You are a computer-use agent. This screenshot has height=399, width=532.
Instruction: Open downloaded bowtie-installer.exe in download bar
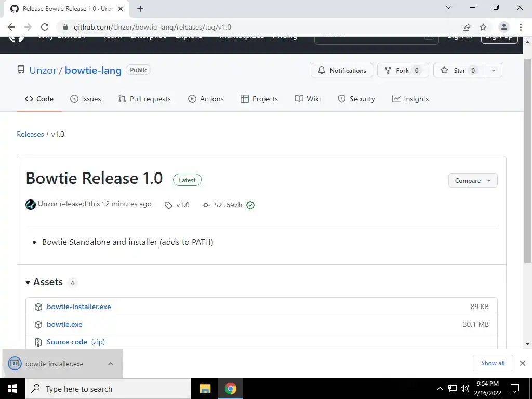[x=54, y=364]
